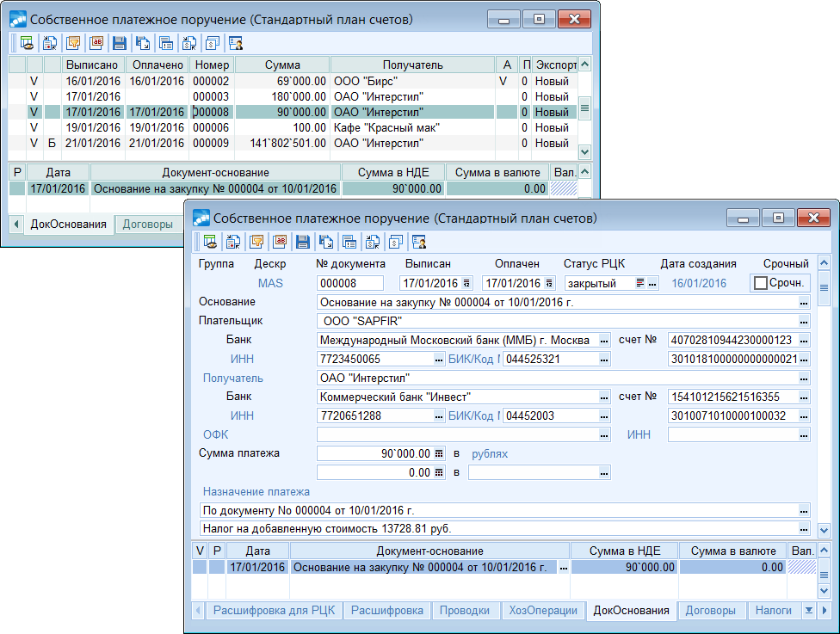This screenshot has height=634, width=840.
Task: Click save-with-arrow copy icon in list window toolbar
Action: tap(143, 43)
